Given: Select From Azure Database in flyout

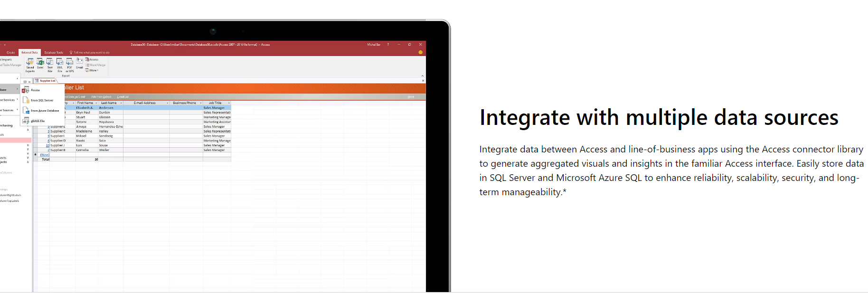Looking at the screenshot, I should (x=42, y=111).
